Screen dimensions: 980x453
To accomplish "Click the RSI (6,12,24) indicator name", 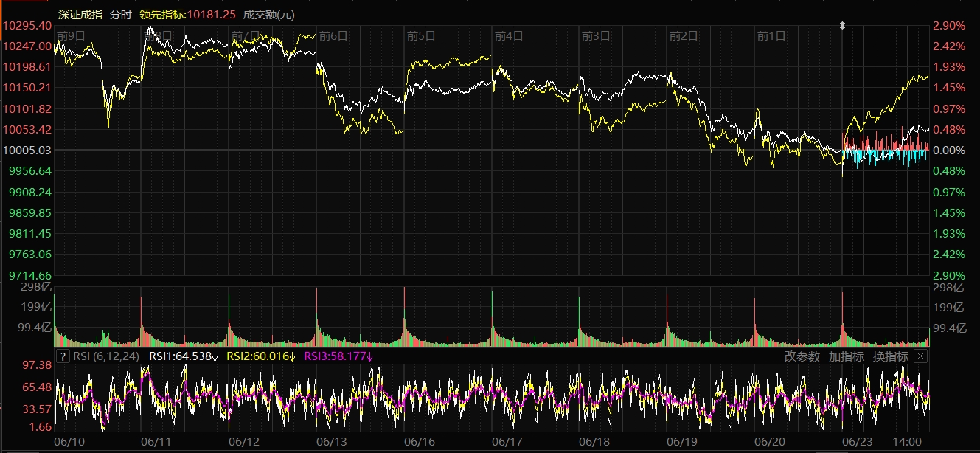I will point(106,356).
